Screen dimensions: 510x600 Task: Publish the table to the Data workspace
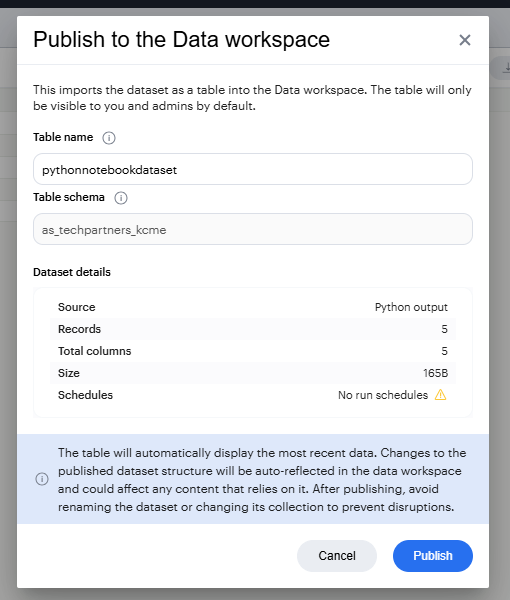pyautogui.click(x=433, y=556)
